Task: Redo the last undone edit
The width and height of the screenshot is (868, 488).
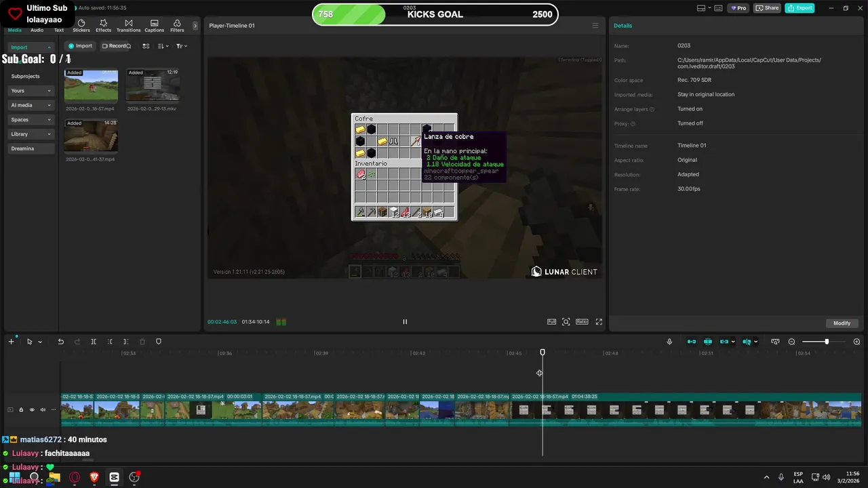Action: pyautogui.click(x=77, y=342)
